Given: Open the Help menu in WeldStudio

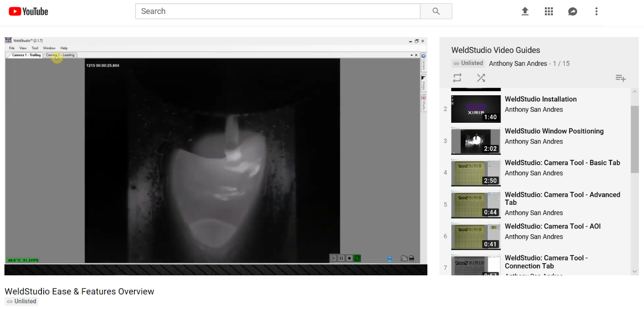Looking at the screenshot, I should coord(64,48).
